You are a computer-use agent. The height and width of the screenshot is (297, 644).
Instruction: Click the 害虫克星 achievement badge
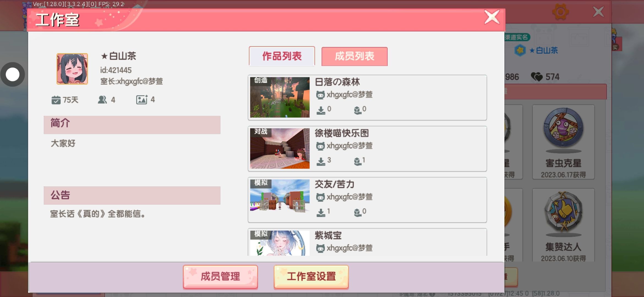[x=563, y=142]
